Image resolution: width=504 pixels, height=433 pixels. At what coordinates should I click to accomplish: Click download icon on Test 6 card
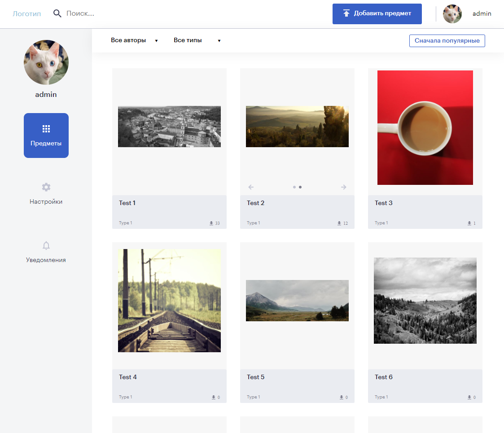(469, 397)
